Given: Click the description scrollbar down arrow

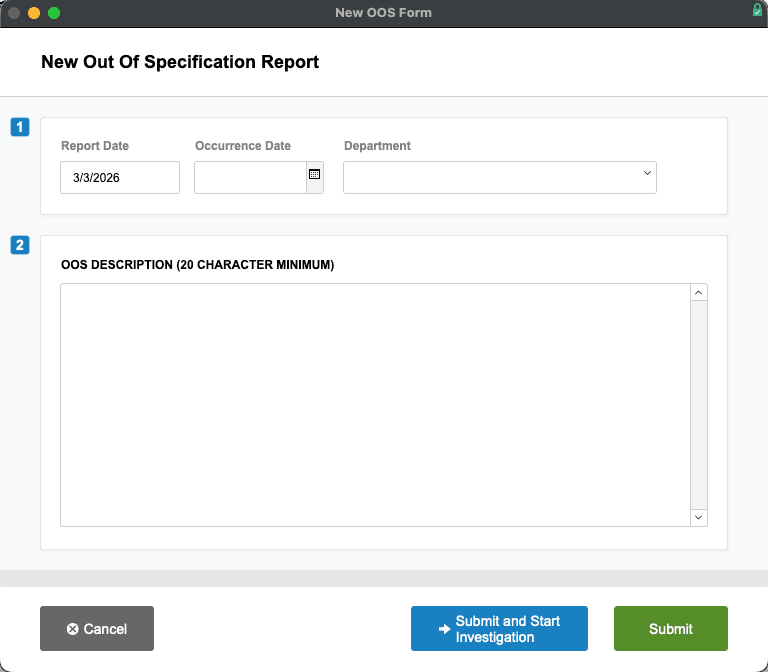Looking at the screenshot, I should [x=699, y=517].
